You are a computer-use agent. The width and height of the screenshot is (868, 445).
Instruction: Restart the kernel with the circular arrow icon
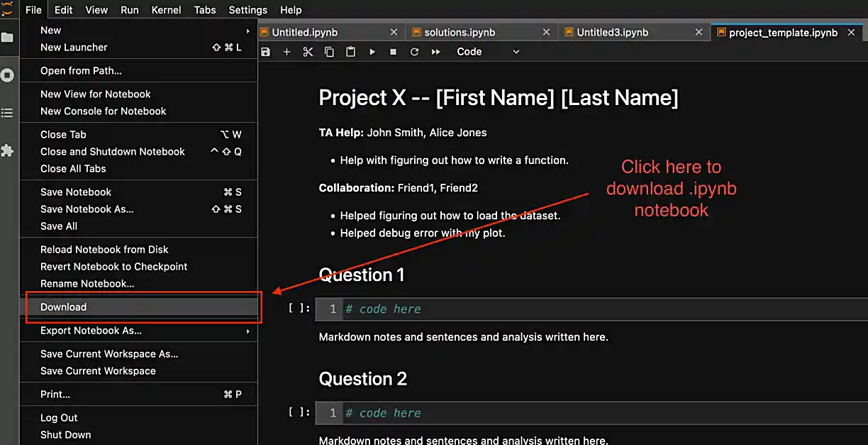click(x=415, y=52)
